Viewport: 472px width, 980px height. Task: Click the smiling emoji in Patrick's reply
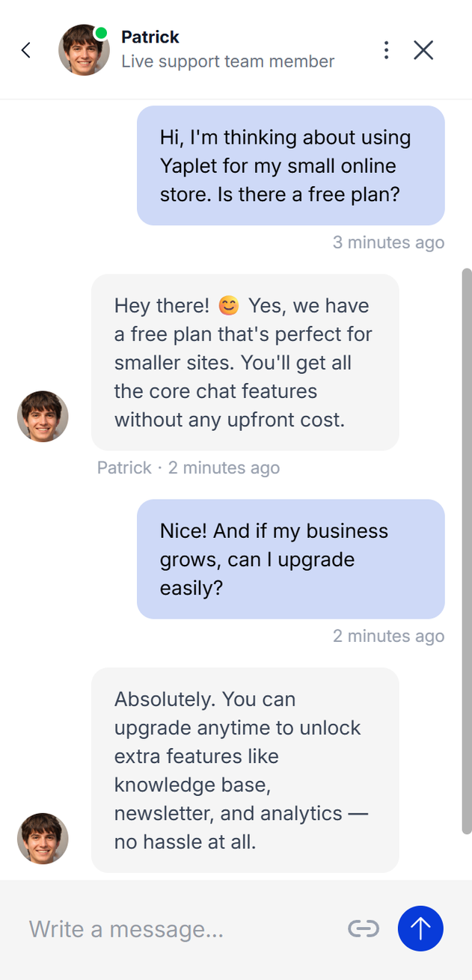click(228, 305)
